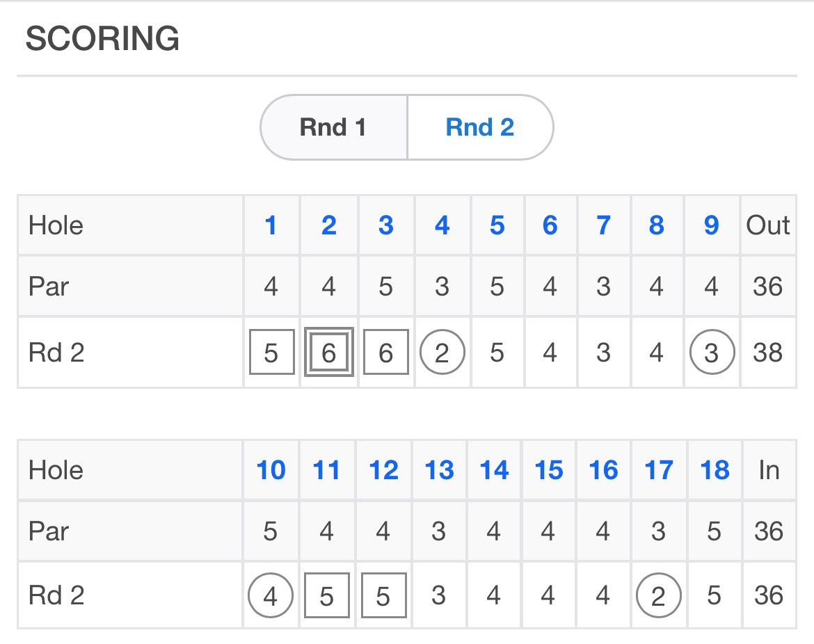Click hole 12 header link
This screenshot has height=644, width=814.
click(383, 470)
